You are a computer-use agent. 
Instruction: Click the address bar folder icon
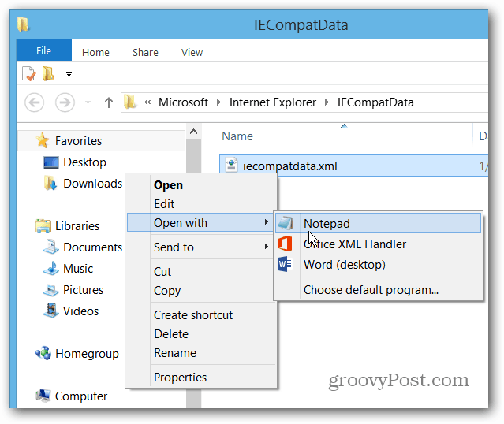(x=130, y=102)
